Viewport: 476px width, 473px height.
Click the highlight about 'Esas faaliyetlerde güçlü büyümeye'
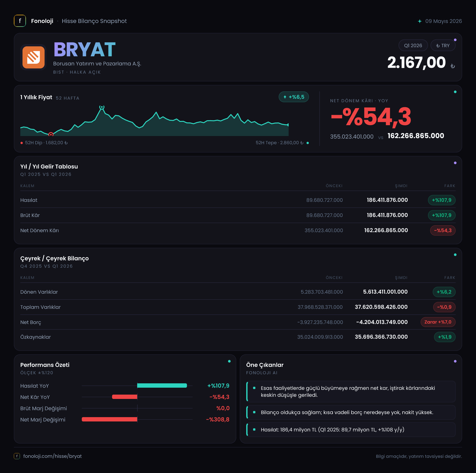[x=351, y=391]
